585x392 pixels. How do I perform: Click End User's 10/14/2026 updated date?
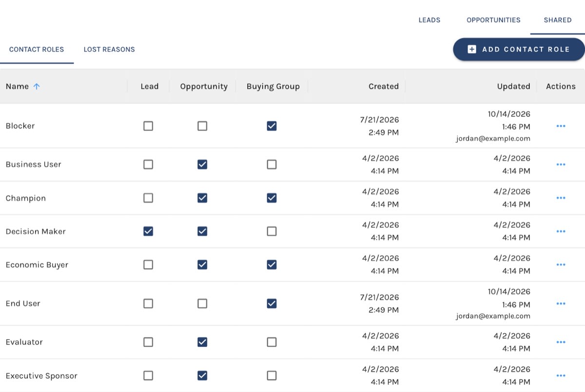click(x=509, y=292)
